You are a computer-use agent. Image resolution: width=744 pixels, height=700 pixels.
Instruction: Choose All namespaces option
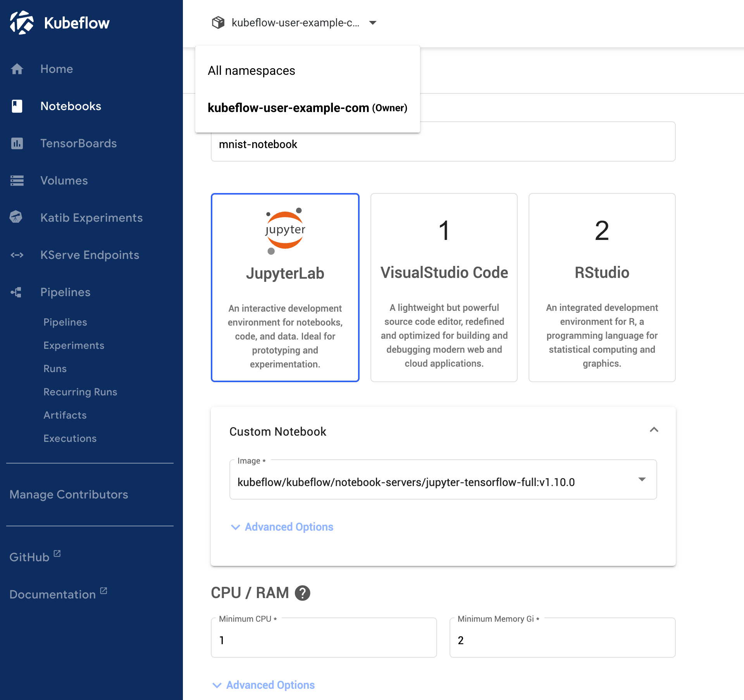click(308, 71)
